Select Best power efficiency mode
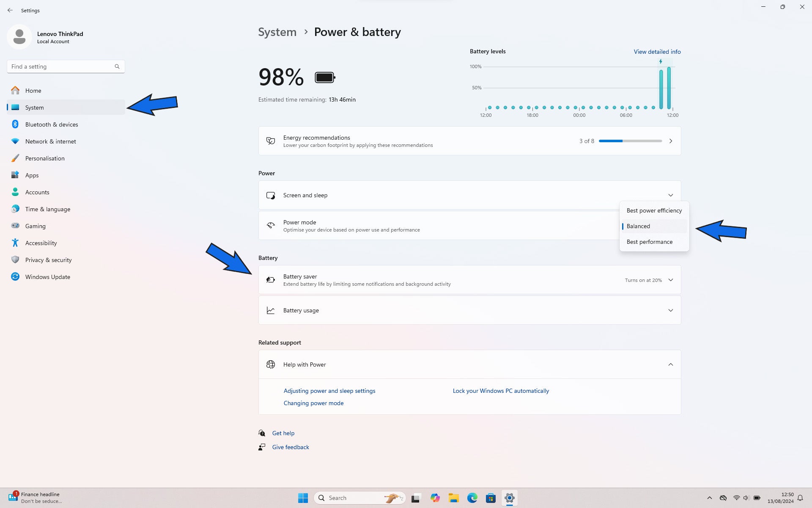This screenshot has width=812, height=508. click(654, 210)
